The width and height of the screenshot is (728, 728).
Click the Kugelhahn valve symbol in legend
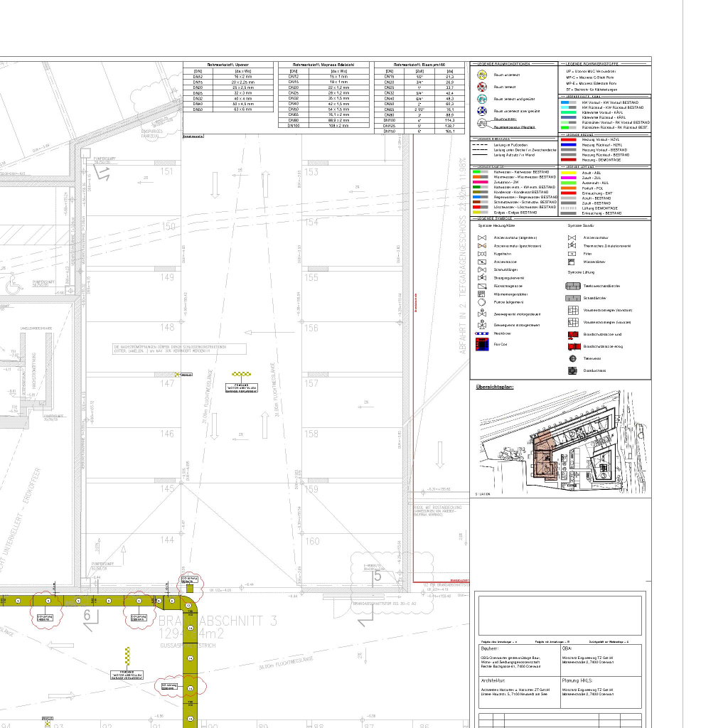(x=481, y=254)
